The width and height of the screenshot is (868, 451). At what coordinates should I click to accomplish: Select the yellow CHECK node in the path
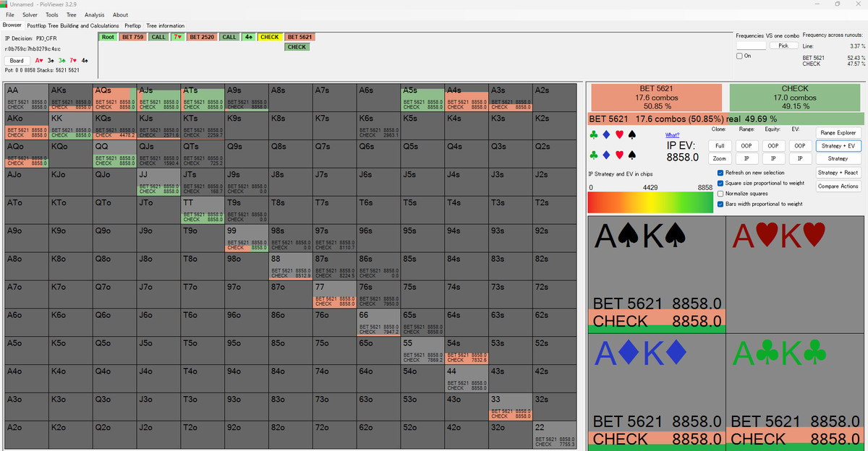tap(269, 37)
